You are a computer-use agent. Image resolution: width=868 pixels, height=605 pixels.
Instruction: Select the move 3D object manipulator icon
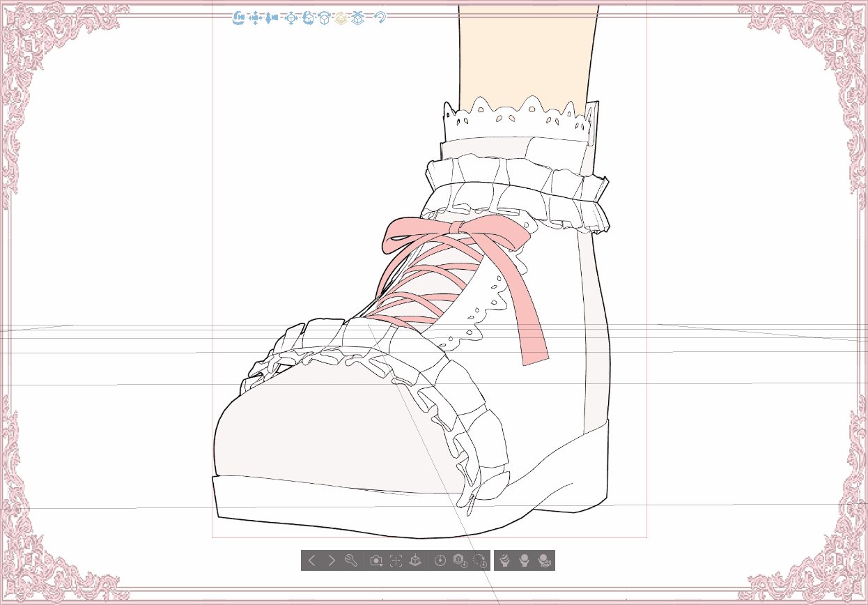point(291,17)
